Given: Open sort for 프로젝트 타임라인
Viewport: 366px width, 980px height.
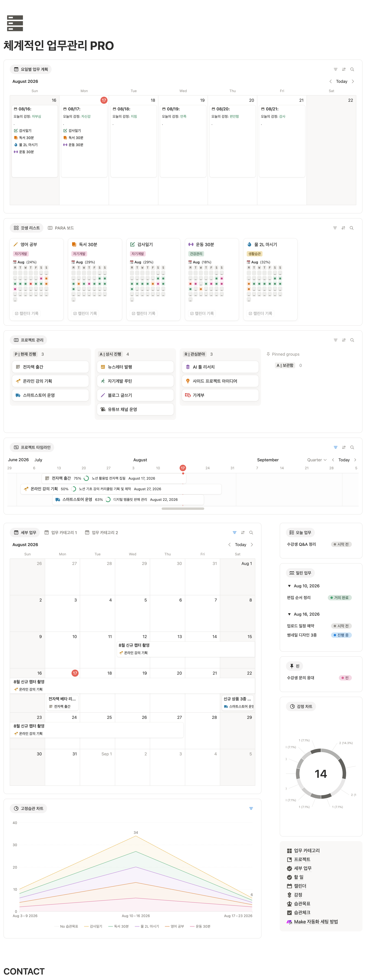Looking at the screenshot, I should click(x=344, y=447).
